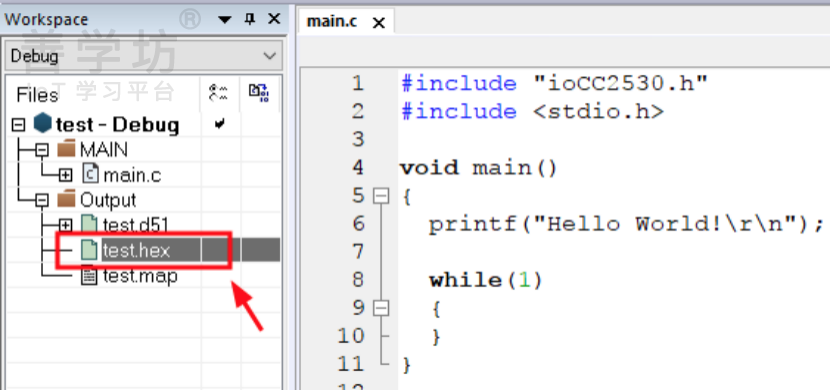Select test.hex in the Output group

(136, 250)
